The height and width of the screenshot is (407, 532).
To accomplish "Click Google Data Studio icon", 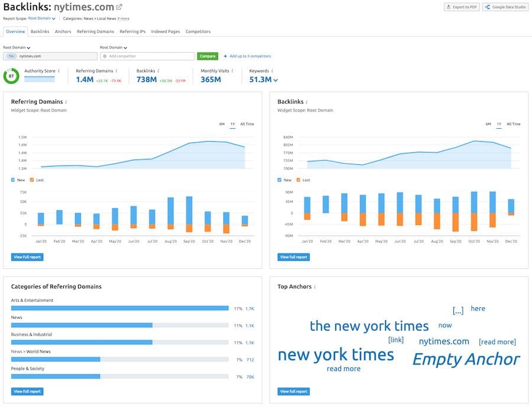I will [x=488, y=6].
